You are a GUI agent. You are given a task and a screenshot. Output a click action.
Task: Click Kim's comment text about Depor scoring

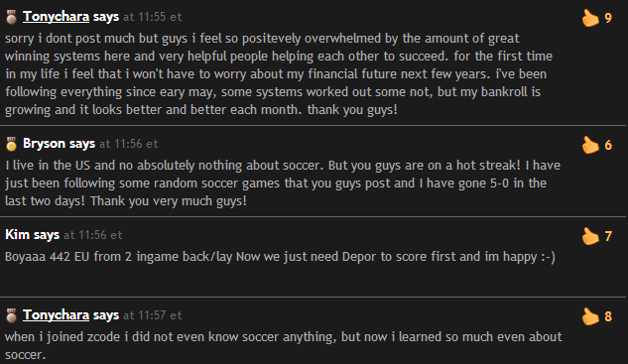point(280,257)
